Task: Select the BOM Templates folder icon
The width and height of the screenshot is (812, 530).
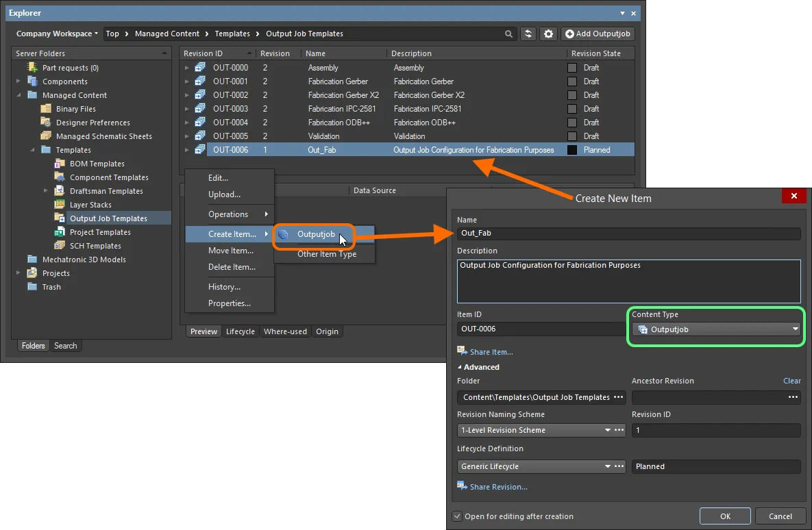Action: (x=60, y=164)
